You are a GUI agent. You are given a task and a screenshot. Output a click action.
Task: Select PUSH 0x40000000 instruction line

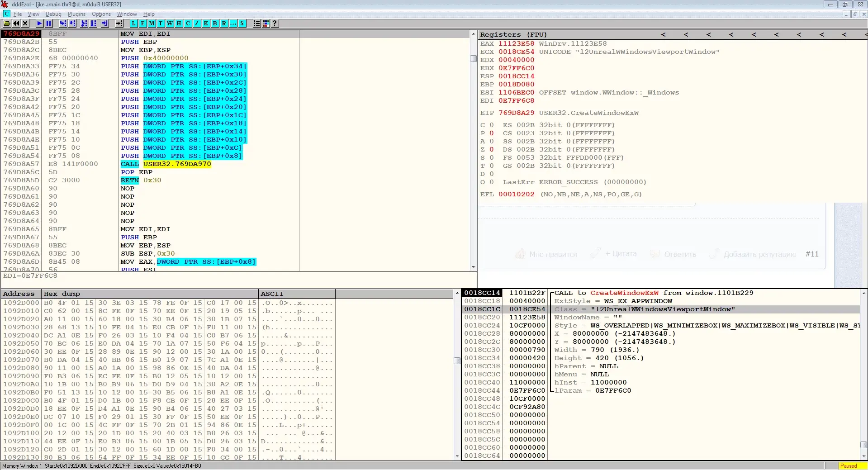(x=154, y=58)
